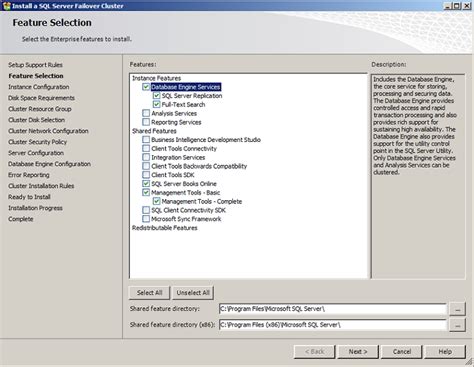Click Feature Selection step in sidebar
Screen dimensions: 474x367
coord(36,76)
